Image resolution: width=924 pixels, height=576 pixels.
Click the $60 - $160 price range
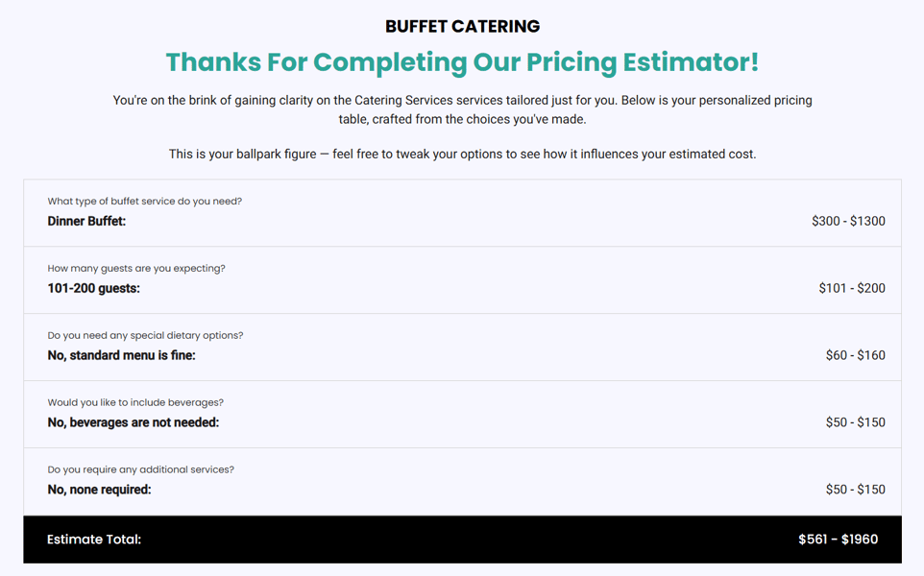pos(855,356)
